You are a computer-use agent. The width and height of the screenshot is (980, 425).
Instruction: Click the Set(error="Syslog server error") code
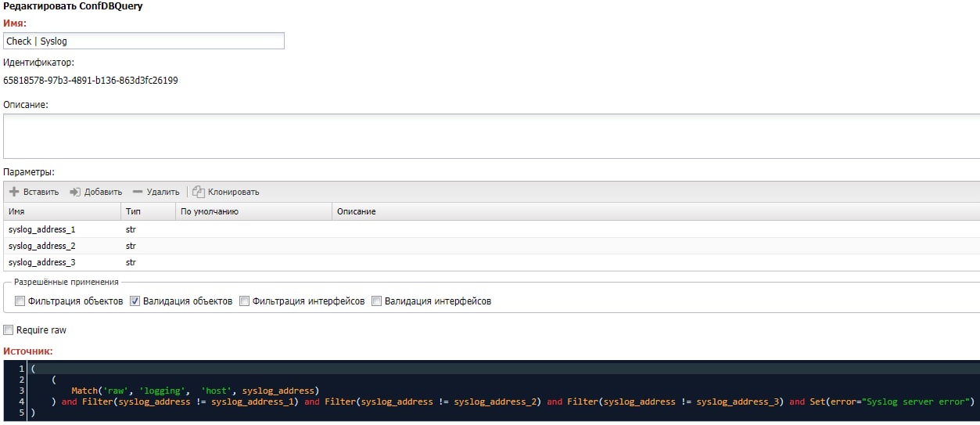pos(892,402)
